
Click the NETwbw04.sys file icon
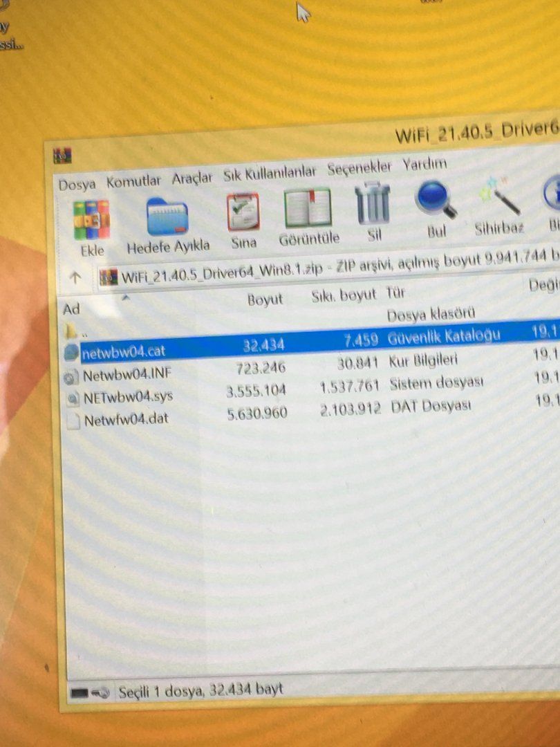tap(73, 398)
